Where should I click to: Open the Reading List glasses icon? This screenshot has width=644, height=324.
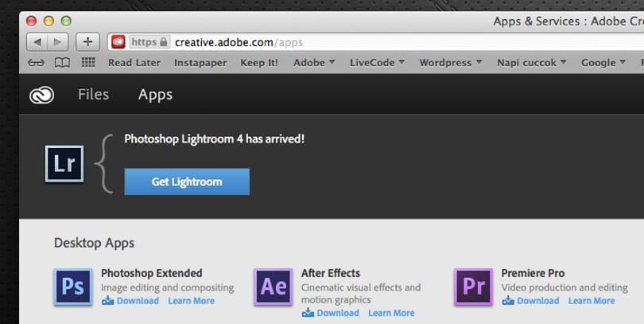36,63
